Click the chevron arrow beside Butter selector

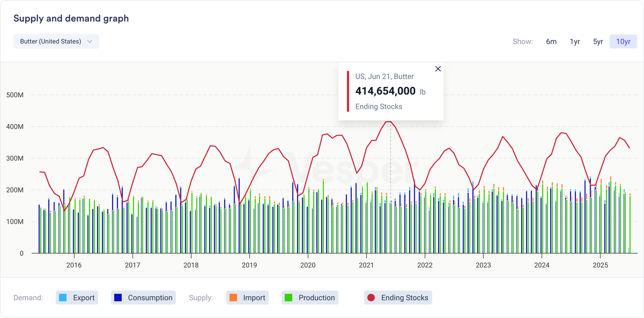(90, 42)
